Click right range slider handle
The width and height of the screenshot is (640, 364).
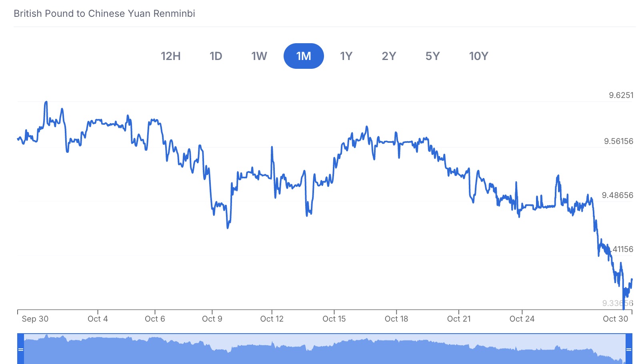pos(629,349)
